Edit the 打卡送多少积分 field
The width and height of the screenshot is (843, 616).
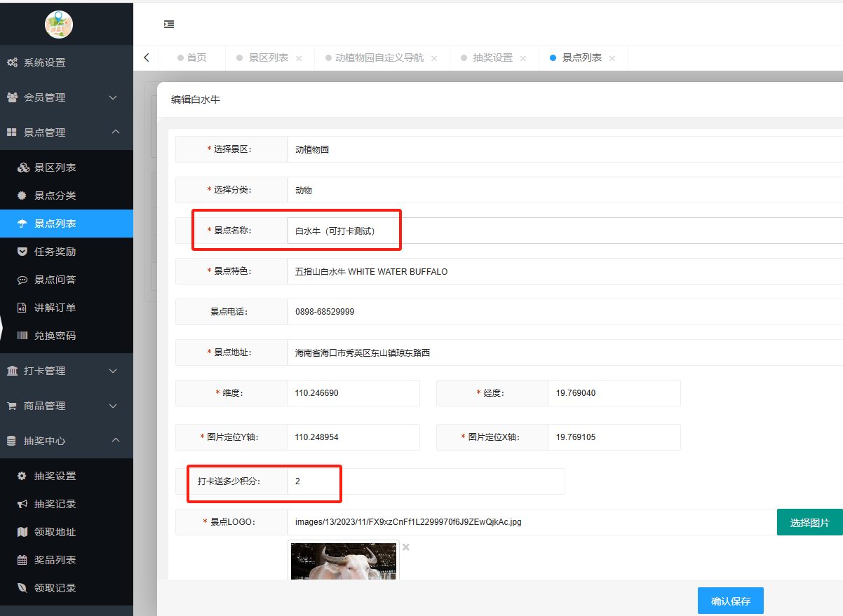pyautogui.click(x=426, y=481)
